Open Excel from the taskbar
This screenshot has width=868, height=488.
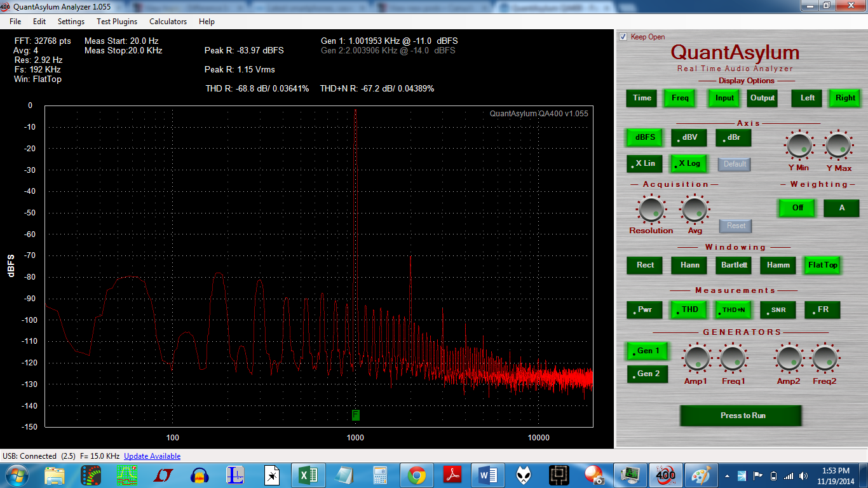[x=308, y=475]
